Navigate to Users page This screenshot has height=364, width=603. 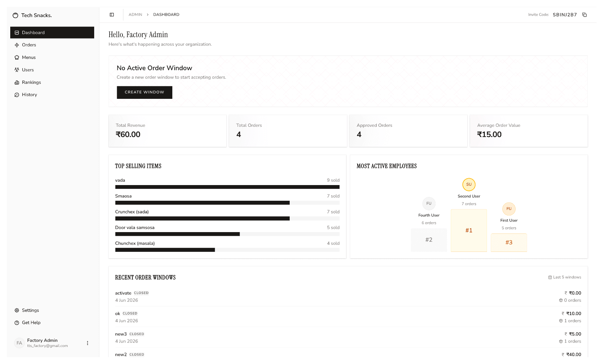point(52,70)
